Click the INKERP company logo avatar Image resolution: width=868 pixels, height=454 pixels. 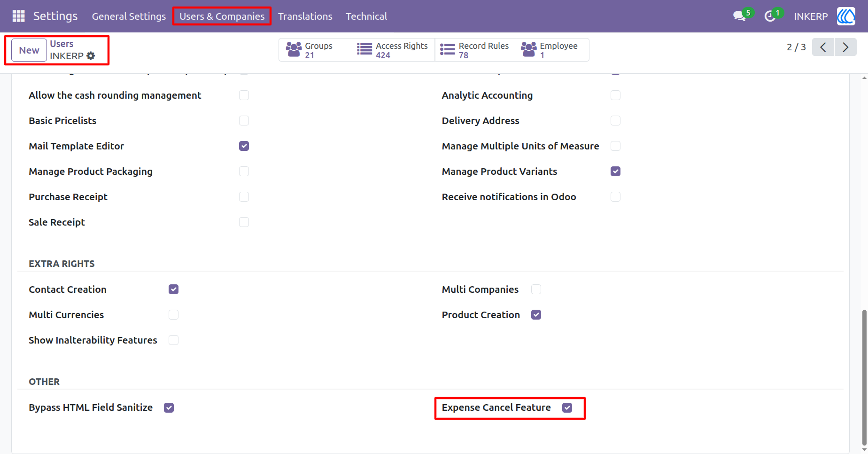[x=846, y=16]
